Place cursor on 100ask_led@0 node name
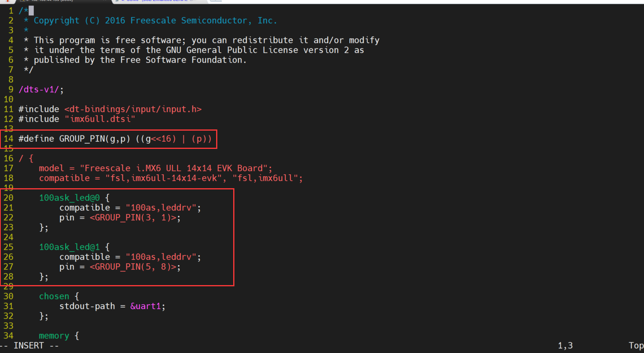This screenshot has width=644, height=353. click(x=69, y=198)
